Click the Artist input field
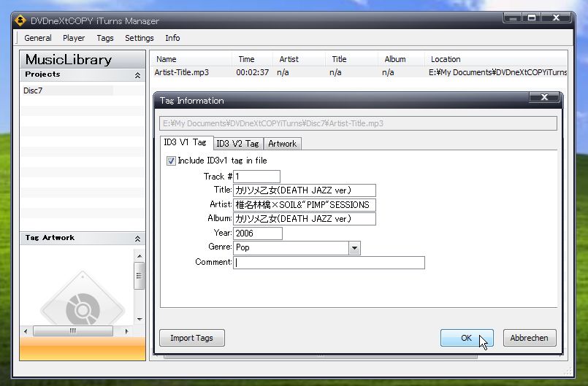The width and height of the screenshot is (588, 386). click(x=305, y=204)
